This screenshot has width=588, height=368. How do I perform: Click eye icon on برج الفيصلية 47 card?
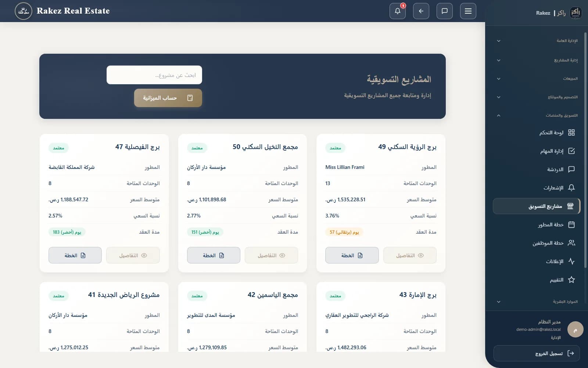(x=144, y=255)
